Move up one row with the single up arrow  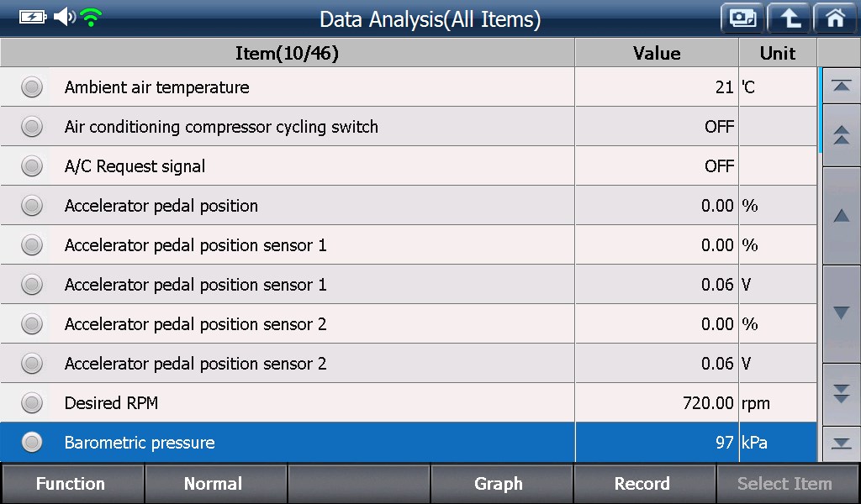[x=841, y=216]
